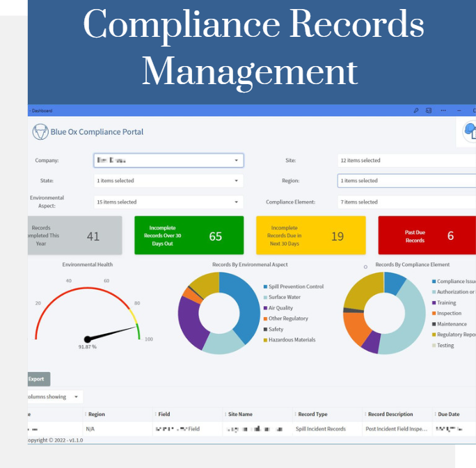The image size is (476, 468).
Task: Toggle Surface Water legend swatch
Action: click(x=265, y=297)
